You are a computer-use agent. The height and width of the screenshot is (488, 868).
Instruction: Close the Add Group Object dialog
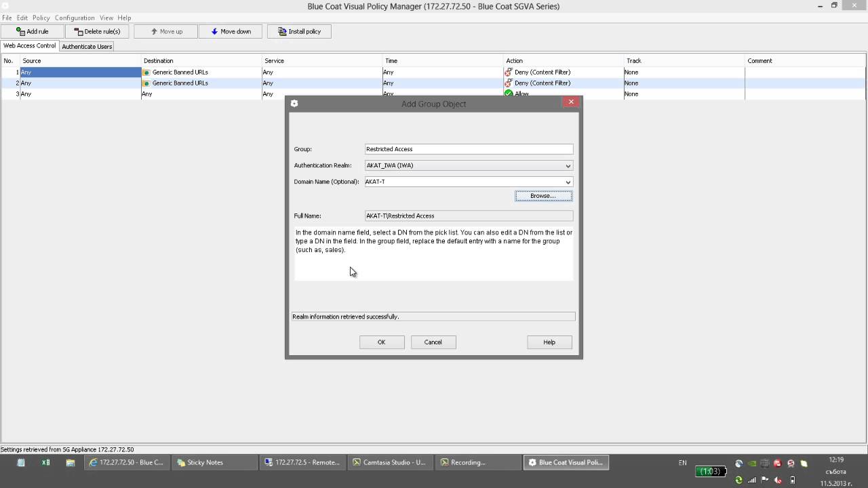point(571,102)
